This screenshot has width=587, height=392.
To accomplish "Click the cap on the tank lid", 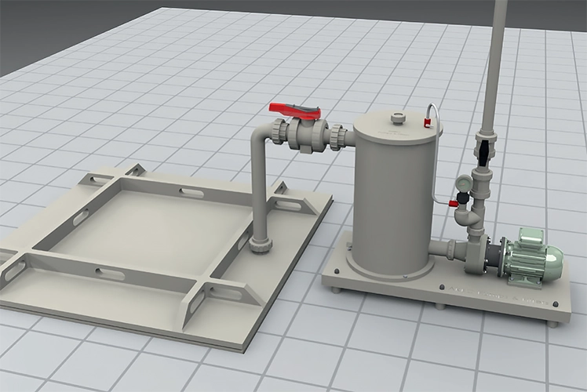I will 399,118.
